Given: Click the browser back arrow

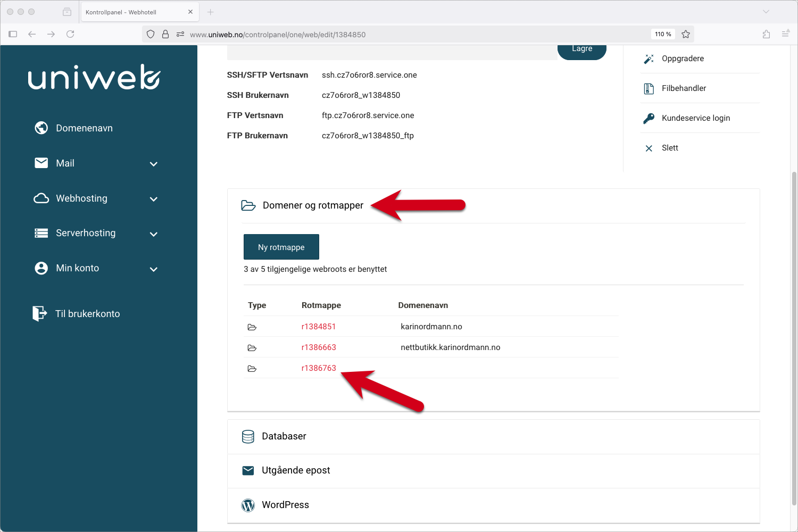Looking at the screenshot, I should click(32, 34).
